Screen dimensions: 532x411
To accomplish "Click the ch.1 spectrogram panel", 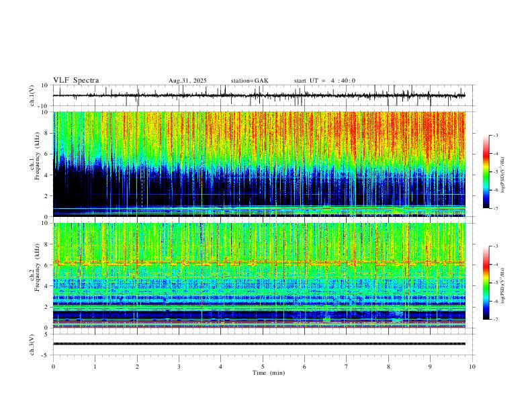I will click(x=259, y=164).
